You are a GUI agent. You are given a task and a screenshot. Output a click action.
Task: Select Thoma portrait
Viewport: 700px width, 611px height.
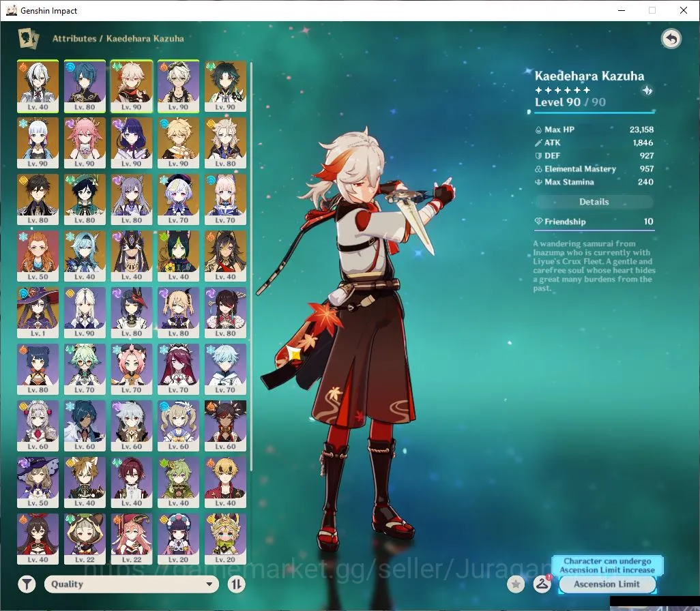(225, 483)
